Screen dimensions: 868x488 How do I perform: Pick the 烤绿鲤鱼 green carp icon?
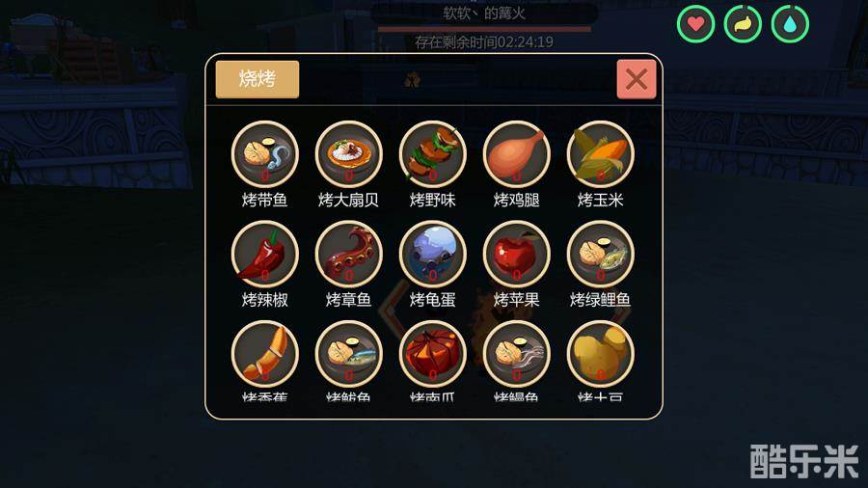tap(601, 254)
